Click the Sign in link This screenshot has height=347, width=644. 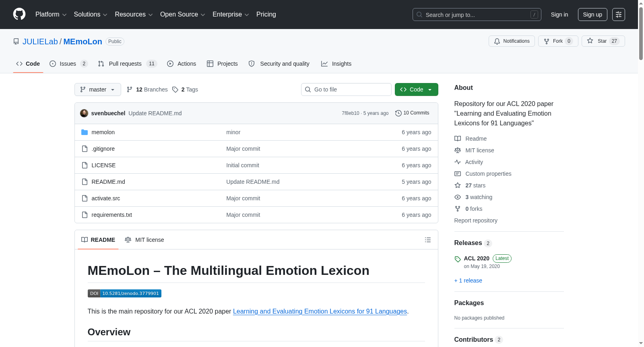pos(559,15)
